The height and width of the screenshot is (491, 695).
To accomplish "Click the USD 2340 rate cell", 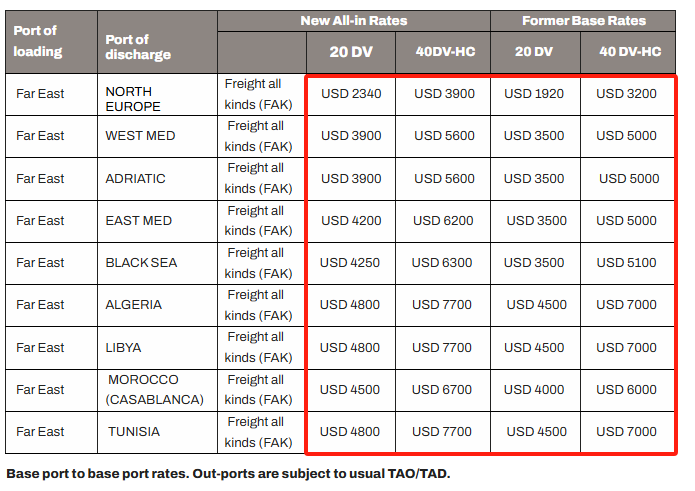I will [x=351, y=94].
